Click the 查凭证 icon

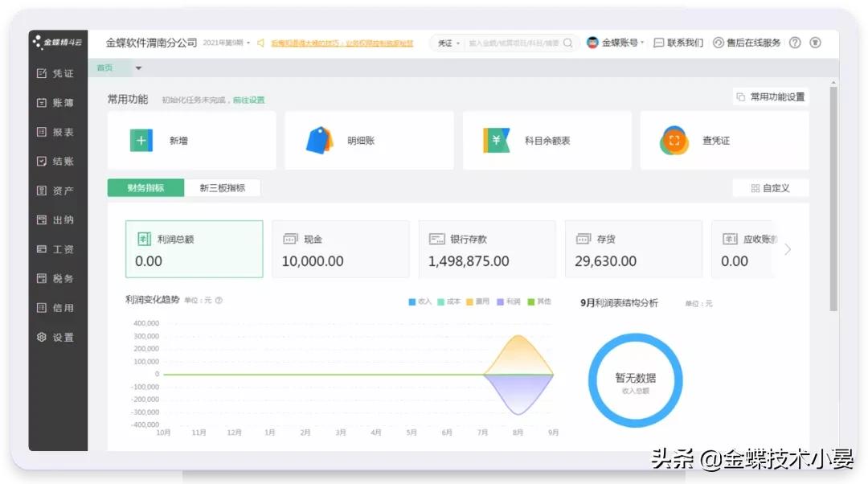(x=674, y=139)
